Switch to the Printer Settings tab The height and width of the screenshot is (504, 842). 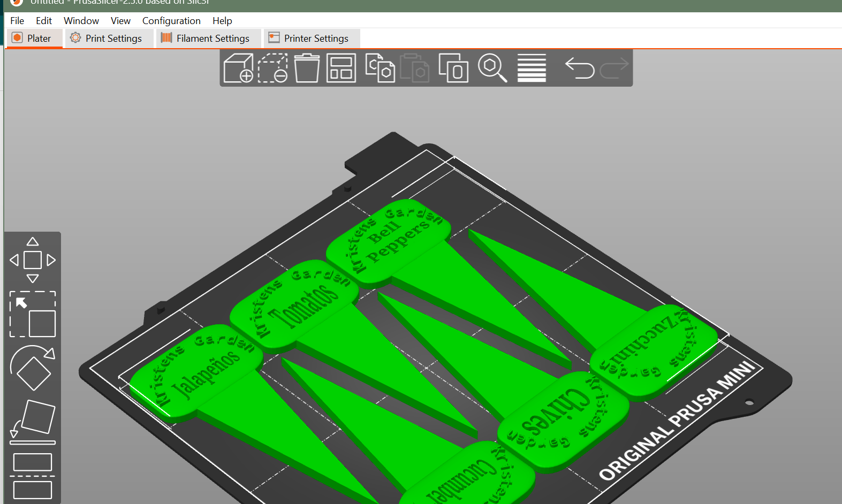point(312,39)
